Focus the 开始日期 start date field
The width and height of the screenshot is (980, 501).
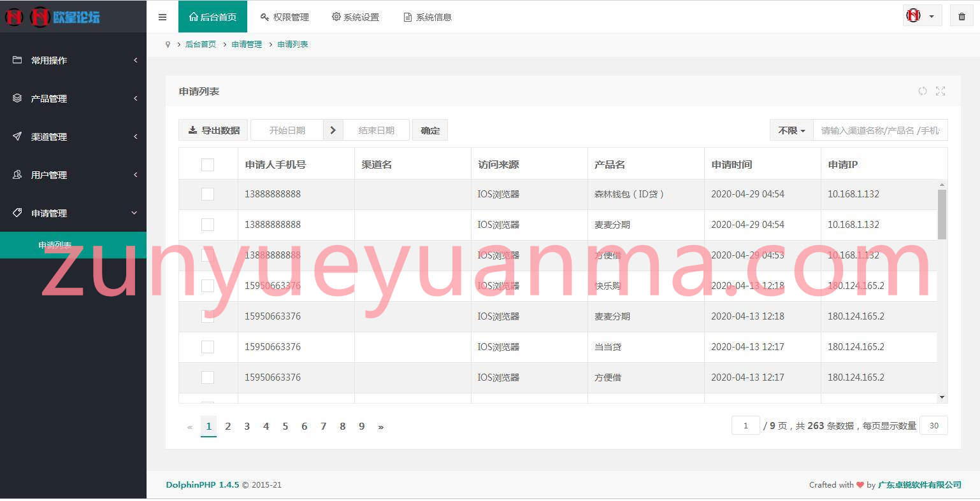coord(287,130)
